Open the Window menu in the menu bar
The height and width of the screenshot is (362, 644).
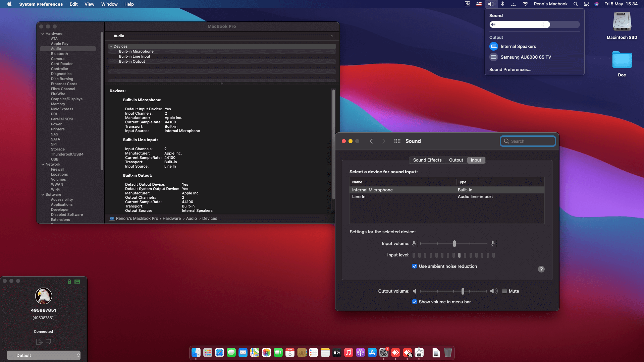click(109, 4)
